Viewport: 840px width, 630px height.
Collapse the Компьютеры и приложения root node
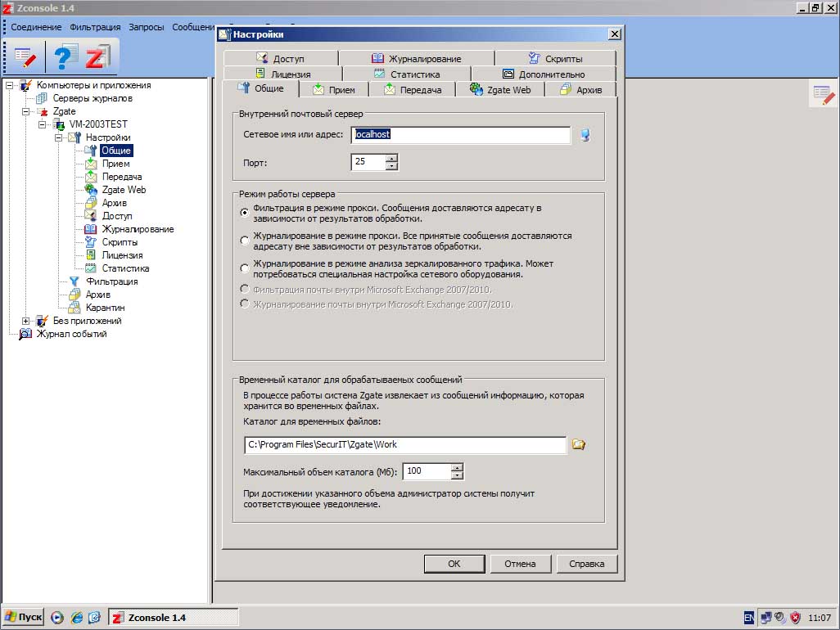click(x=9, y=85)
